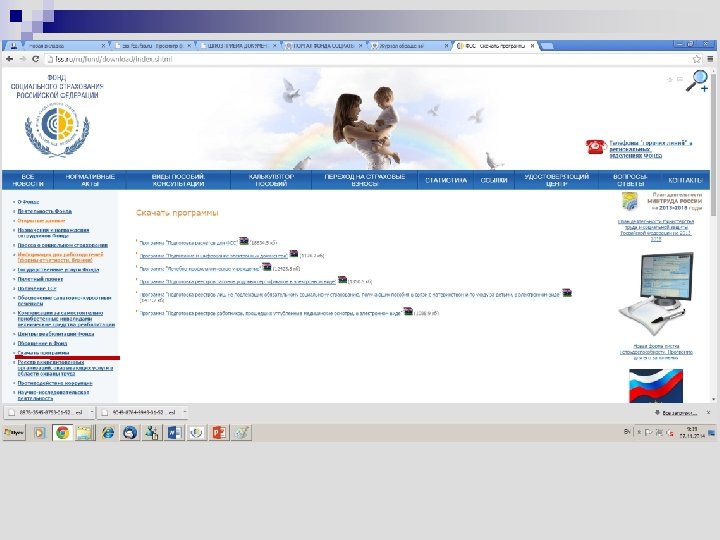720x540 pixels.
Task: Click download icon after second program link
Action: coord(293,253)
